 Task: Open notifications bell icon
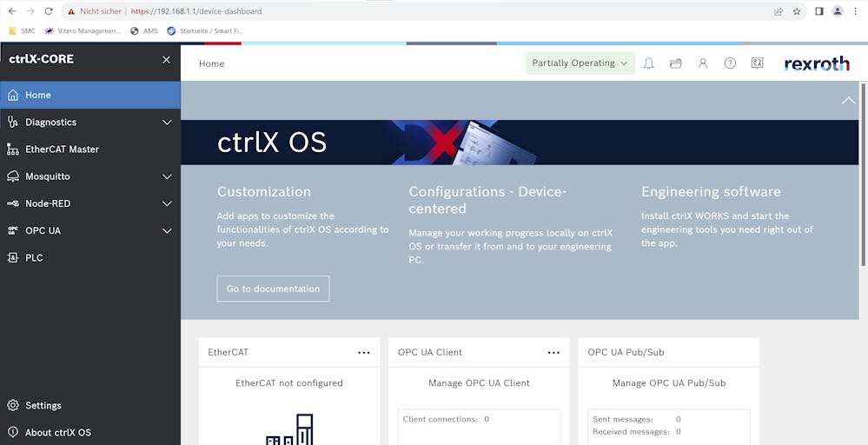[649, 63]
